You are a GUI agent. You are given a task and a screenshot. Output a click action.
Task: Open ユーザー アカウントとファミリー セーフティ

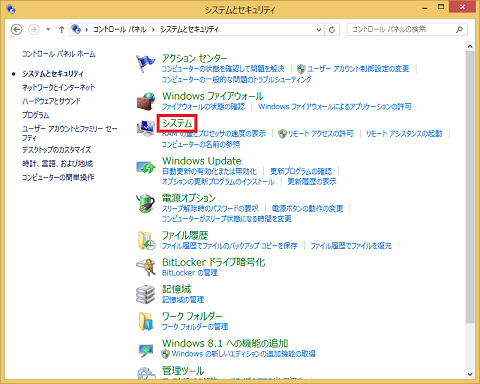tap(70, 133)
